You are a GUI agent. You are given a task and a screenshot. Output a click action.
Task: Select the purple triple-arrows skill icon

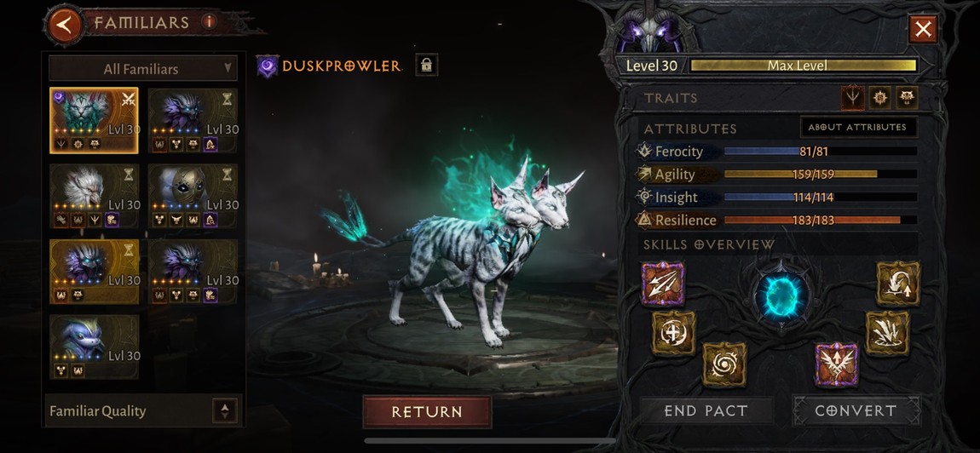(662, 284)
